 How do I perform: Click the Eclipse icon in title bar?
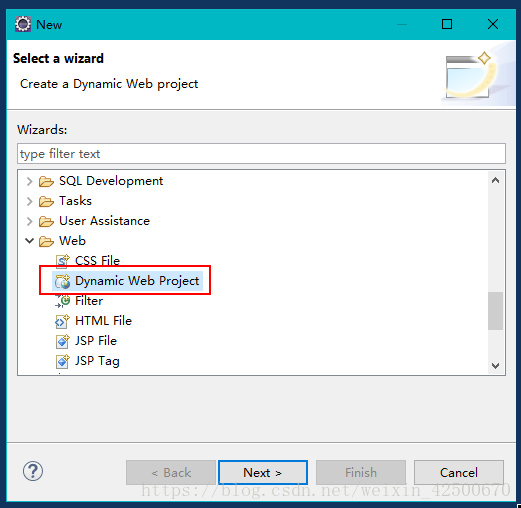(23, 24)
